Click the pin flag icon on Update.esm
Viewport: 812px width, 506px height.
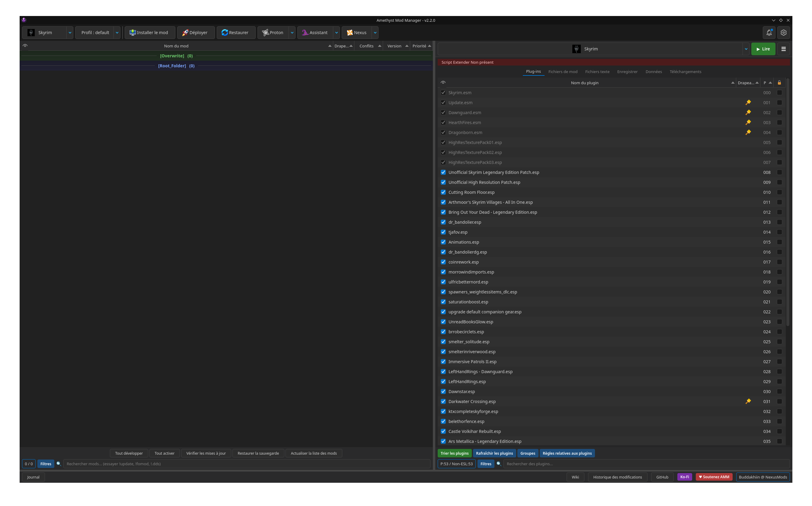coord(748,102)
